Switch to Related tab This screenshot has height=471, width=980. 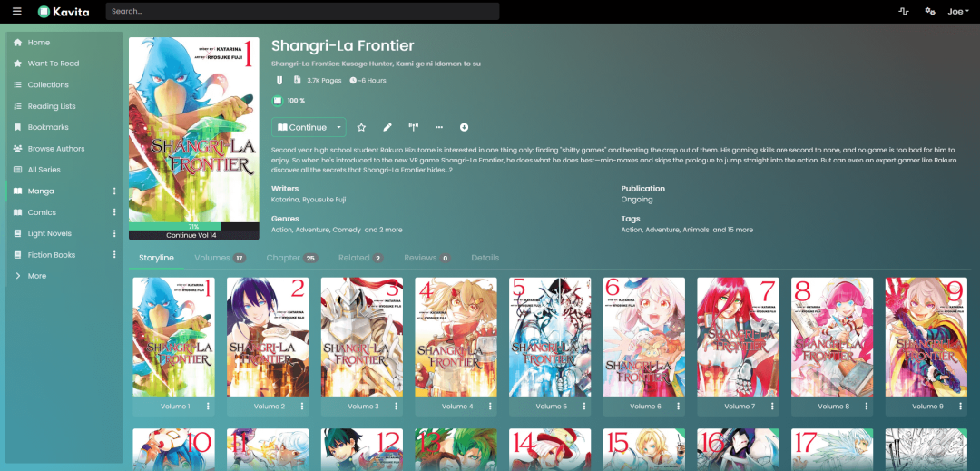click(360, 258)
